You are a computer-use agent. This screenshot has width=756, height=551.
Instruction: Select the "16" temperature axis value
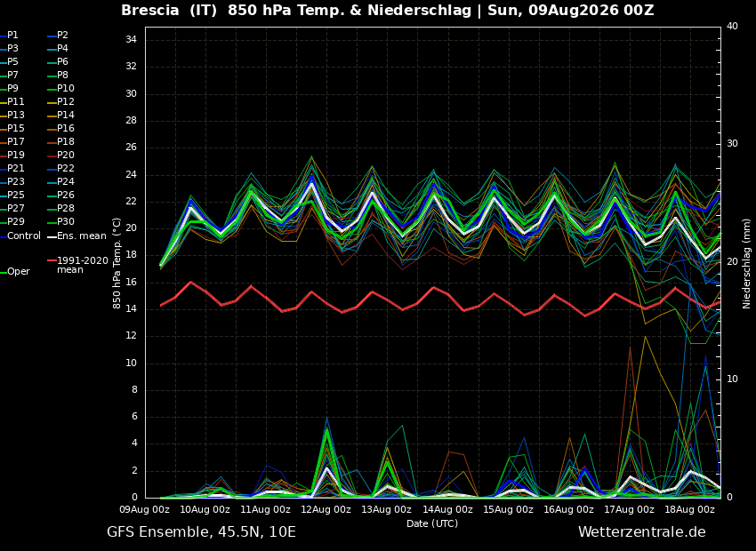131,283
